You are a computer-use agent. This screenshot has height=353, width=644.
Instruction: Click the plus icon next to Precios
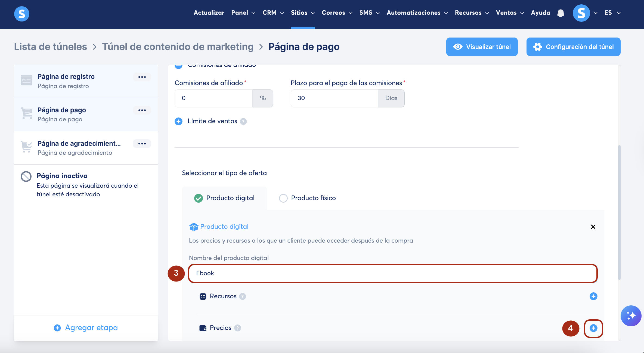click(x=593, y=328)
